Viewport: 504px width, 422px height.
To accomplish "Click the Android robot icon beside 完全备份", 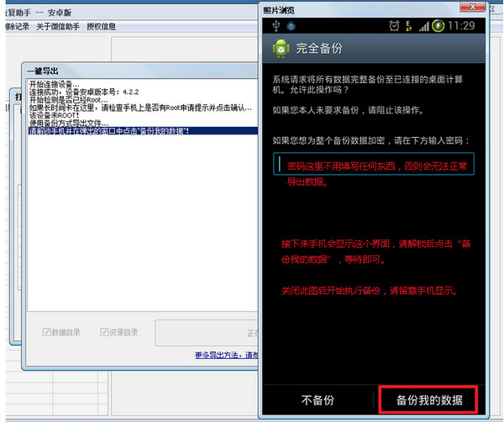I will [x=281, y=48].
